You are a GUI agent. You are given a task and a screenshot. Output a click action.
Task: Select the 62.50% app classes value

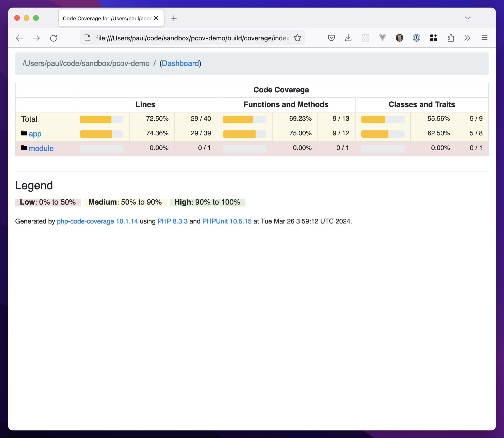(439, 133)
